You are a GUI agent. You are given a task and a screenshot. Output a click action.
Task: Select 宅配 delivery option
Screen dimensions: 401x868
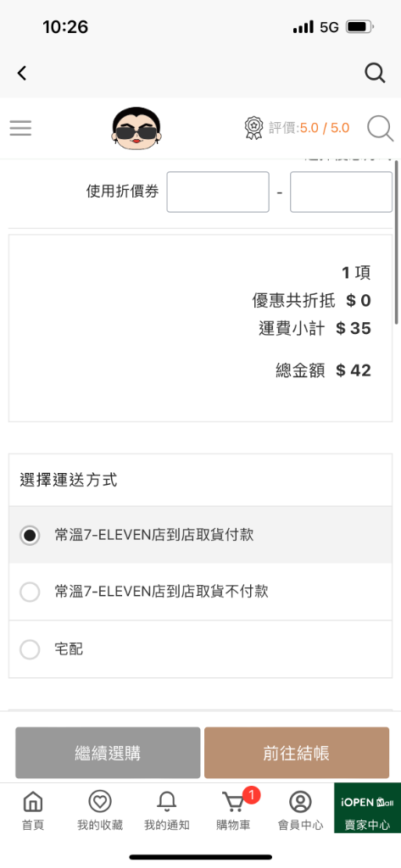(x=200, y=648)
